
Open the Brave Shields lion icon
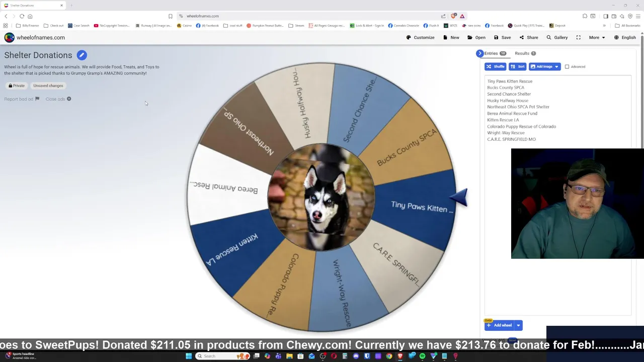[x=454, y=16]
